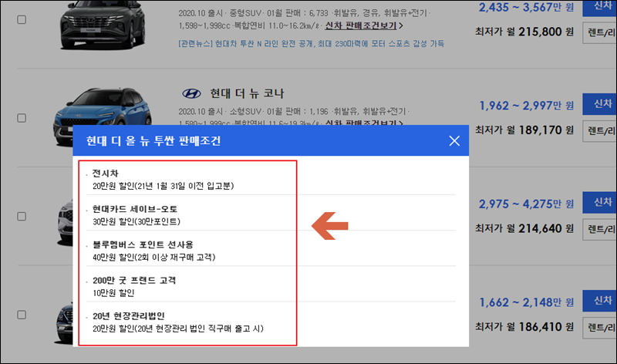
Task: Click 렌트/리 button in the 214,640 원 row
Action: click(x=600, y=229)
